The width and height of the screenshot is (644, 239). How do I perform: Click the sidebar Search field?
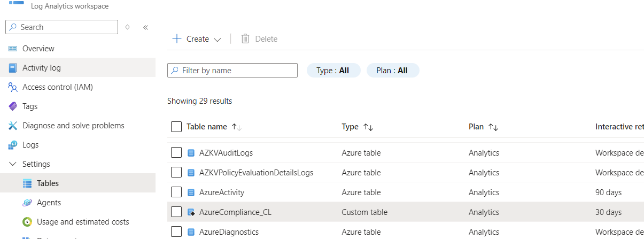[x=61, y=27]
